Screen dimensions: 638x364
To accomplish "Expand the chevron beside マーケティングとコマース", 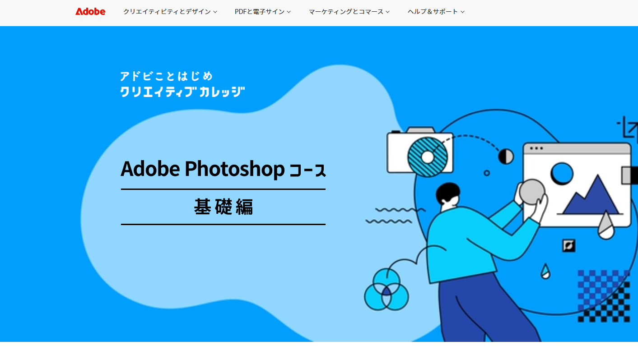I will click(x=387, y=12).
